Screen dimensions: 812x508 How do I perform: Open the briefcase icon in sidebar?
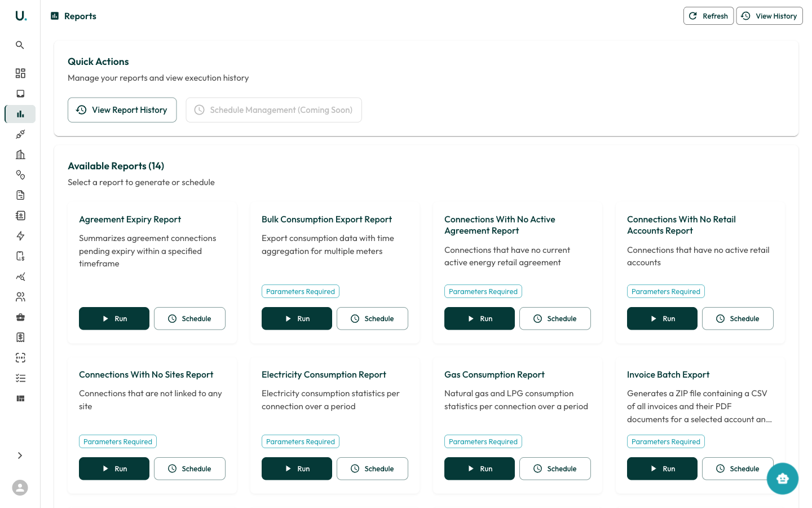20,317
